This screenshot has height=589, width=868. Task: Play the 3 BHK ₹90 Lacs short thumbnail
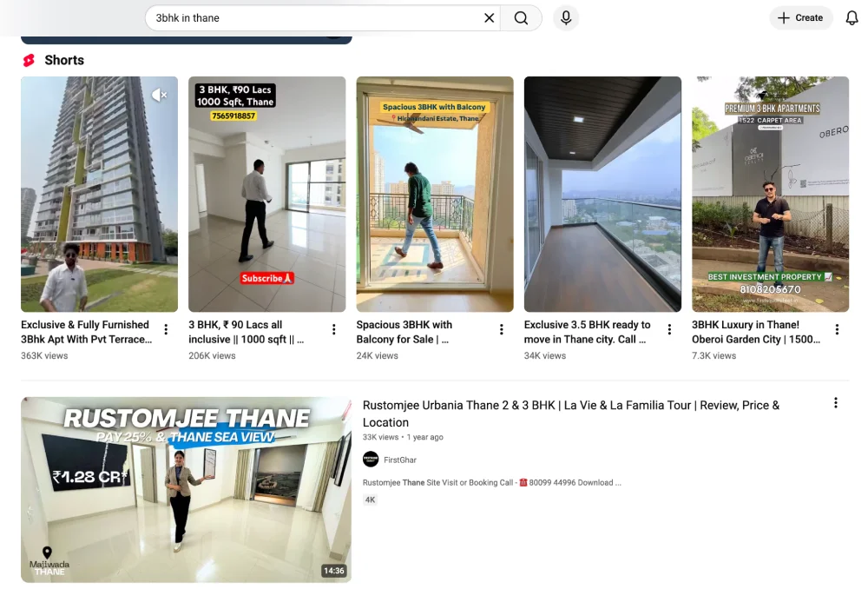(266, 194)
